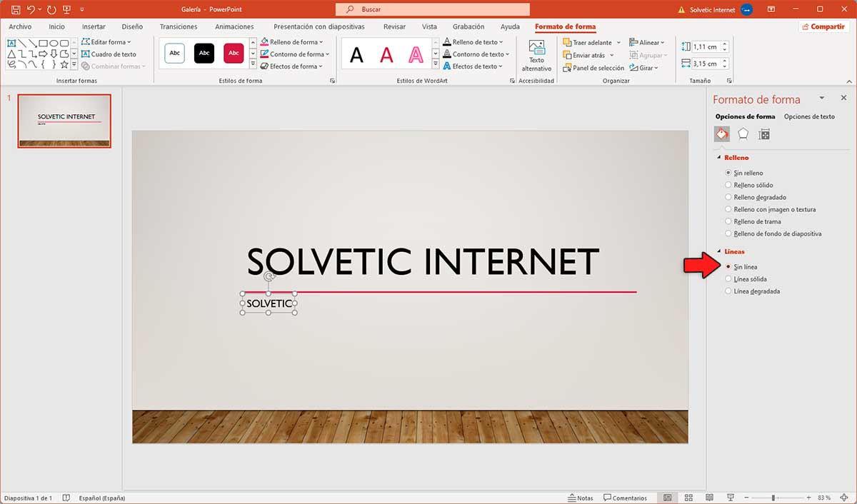857x504 pixels.
Task: Open Editar forma dropdown
Action: pos(106,42)
